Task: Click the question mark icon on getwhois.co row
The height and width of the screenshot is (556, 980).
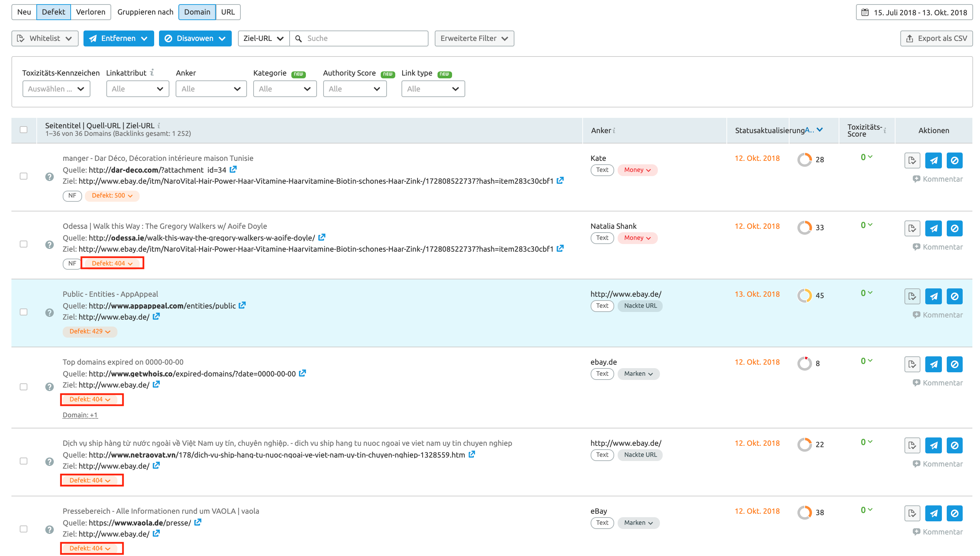Action: (x=49, y=387)
